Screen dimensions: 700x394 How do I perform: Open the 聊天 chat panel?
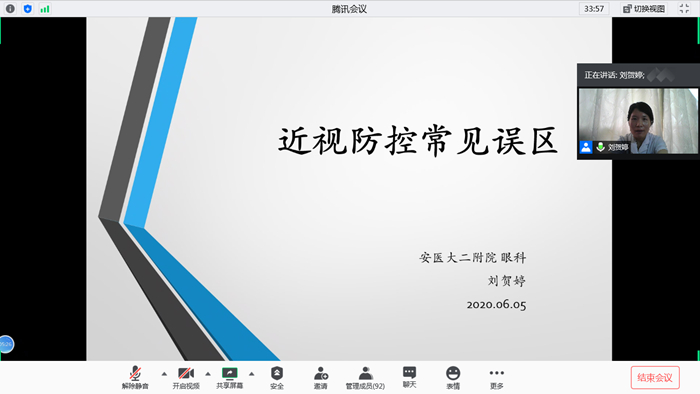(409, 377)
